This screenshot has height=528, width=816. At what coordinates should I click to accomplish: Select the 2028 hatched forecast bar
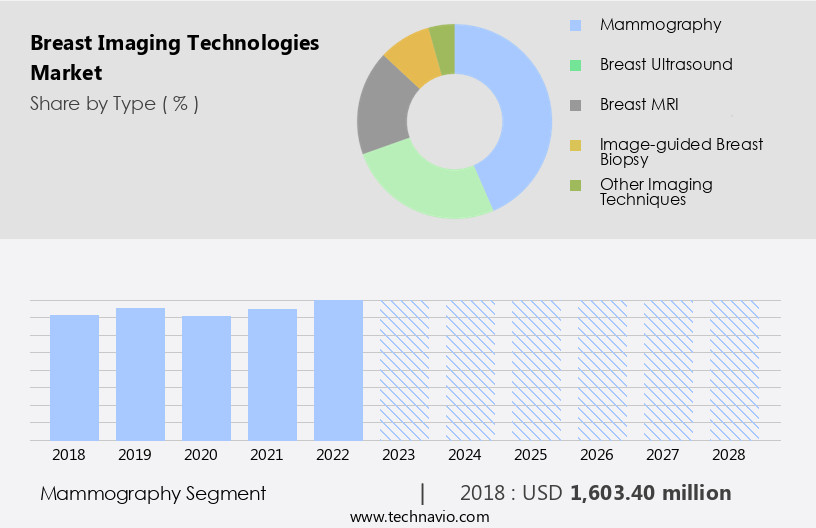tap(734, 370)
